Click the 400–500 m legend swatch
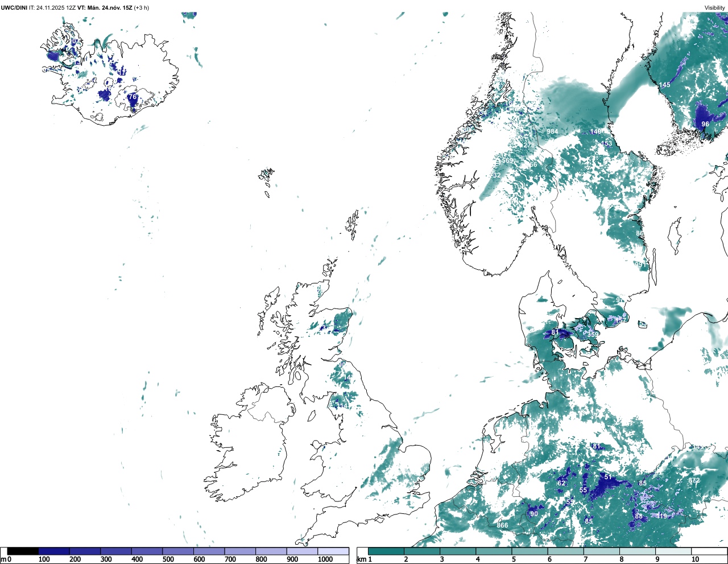The height and width of the screenshot is (564, 728). pos(147,551)
